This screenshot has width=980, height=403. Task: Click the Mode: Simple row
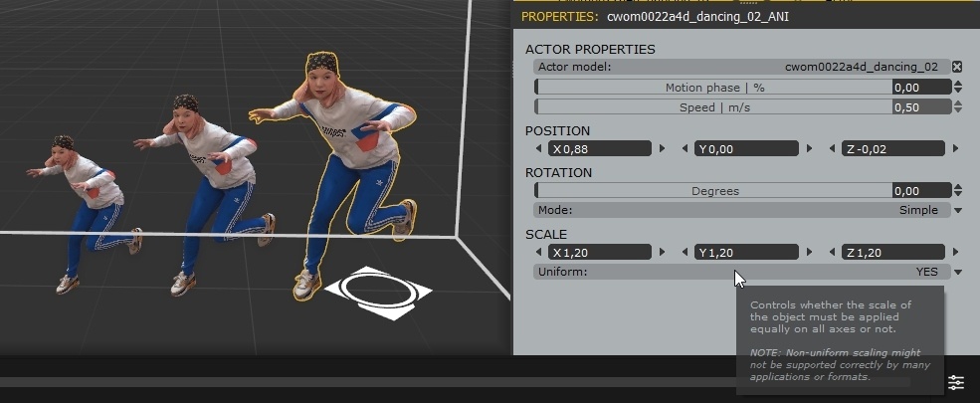click(742, 210)
